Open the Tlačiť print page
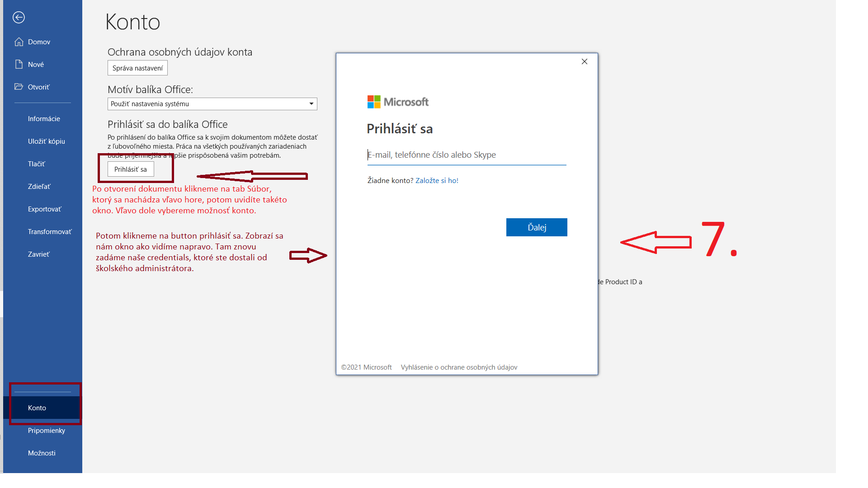Screen dimensions: 868x488 tap(42, 164)
